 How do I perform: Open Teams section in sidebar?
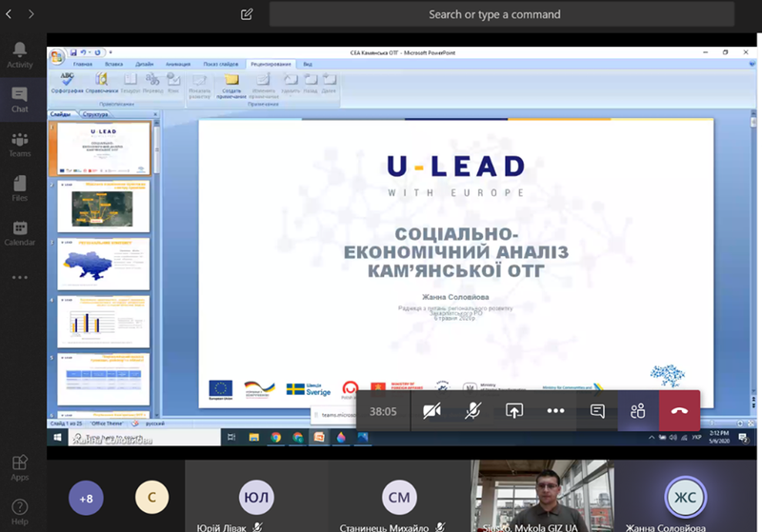19,144
